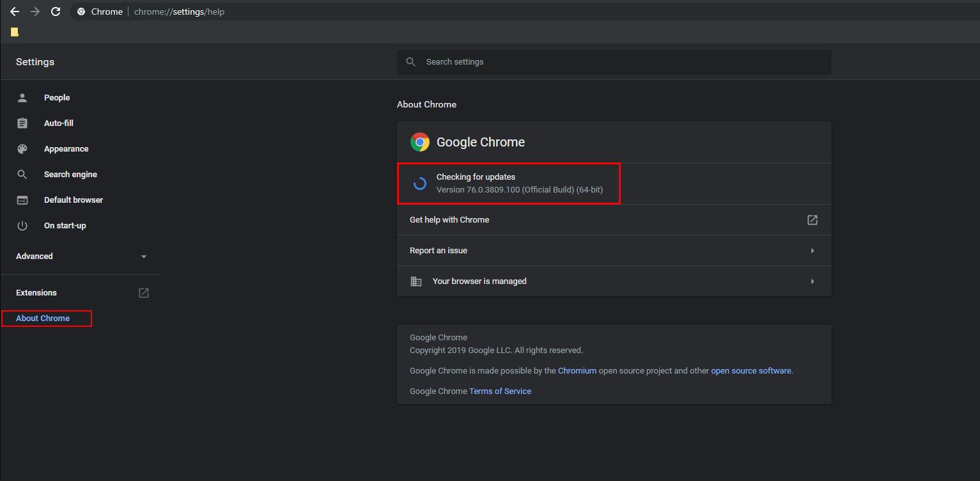Open the Terms of Service link

(x=500, y=391)
